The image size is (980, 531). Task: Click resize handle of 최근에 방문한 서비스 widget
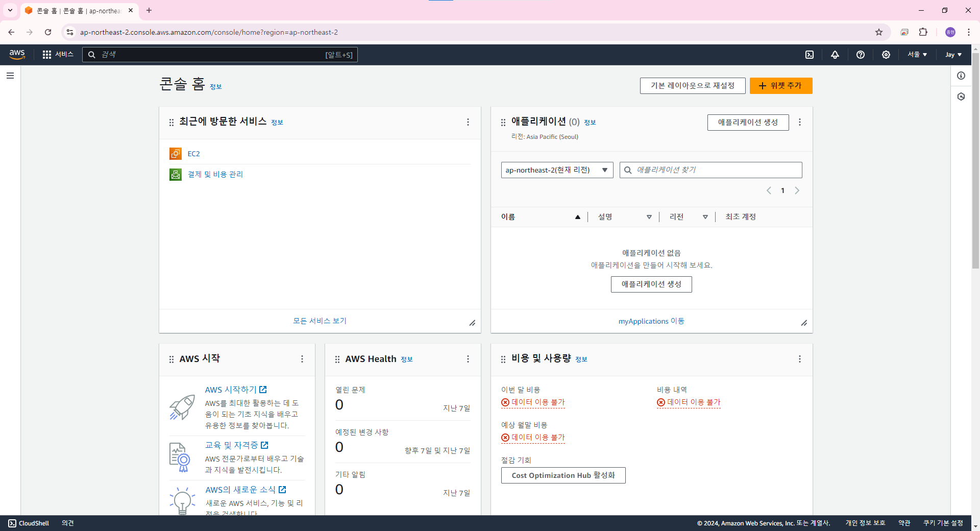[473, 323]
